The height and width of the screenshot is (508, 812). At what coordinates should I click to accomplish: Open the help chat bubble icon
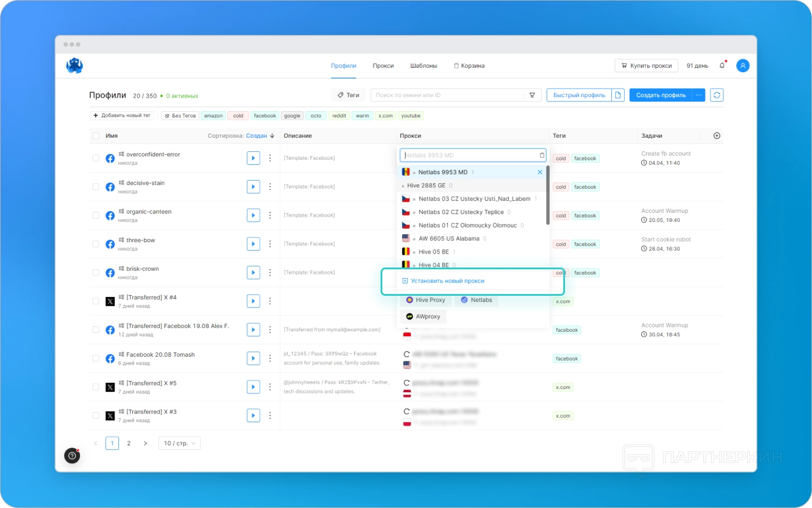click(x=72, y=456)
